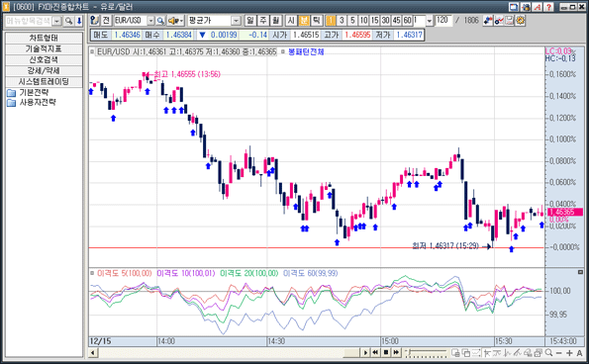Screen dimensions: 589x364
Task: Click the stop button in playback bar
Action: [385, 352]
